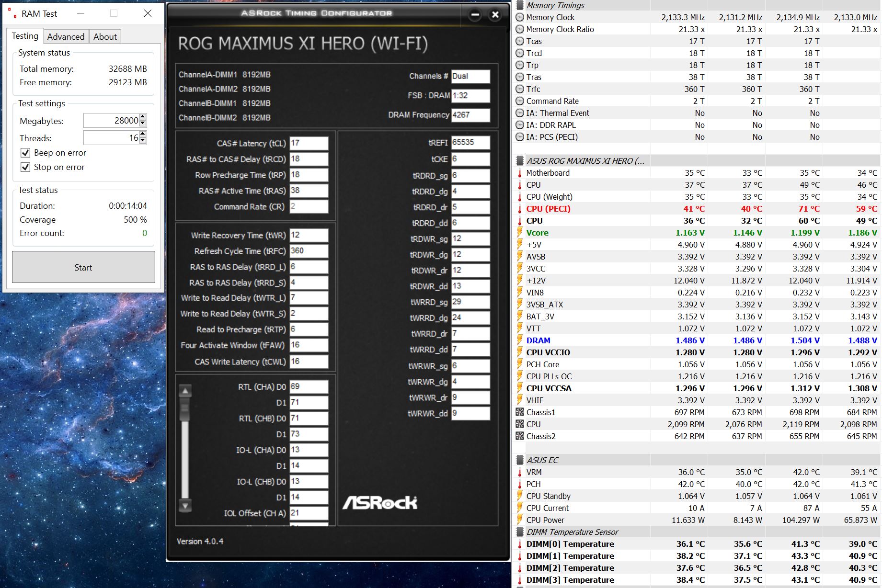Viewport: 882px width, 588px height.
Task: Click the Four Activate Window (tFAW) field
Action: [x=309, y=345]
